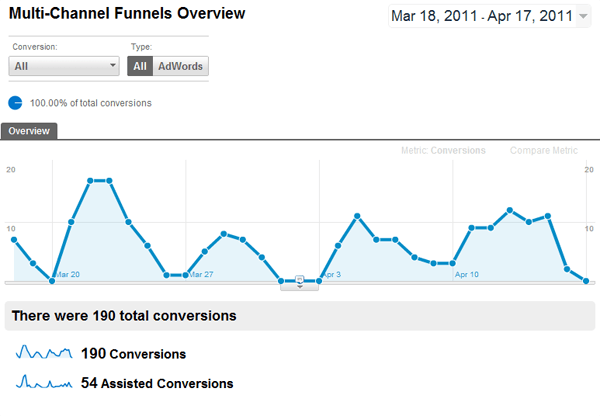
Task: Select the All type toggle button
Action: [x=141, y=66]
